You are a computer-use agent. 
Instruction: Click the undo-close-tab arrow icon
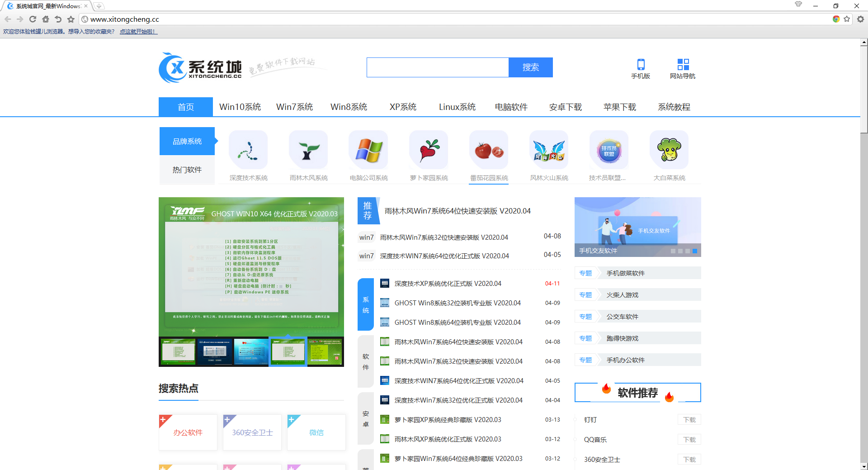tap(58, 19)
